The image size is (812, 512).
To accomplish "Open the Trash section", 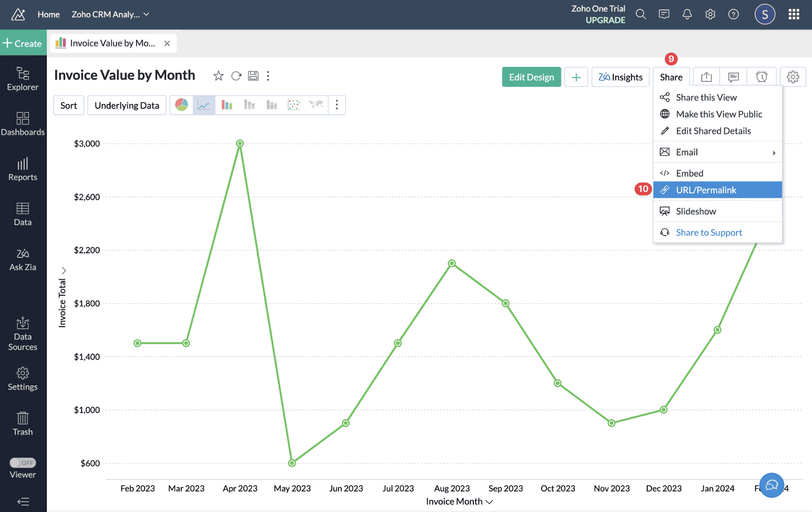I will click(x=23, y=424).
